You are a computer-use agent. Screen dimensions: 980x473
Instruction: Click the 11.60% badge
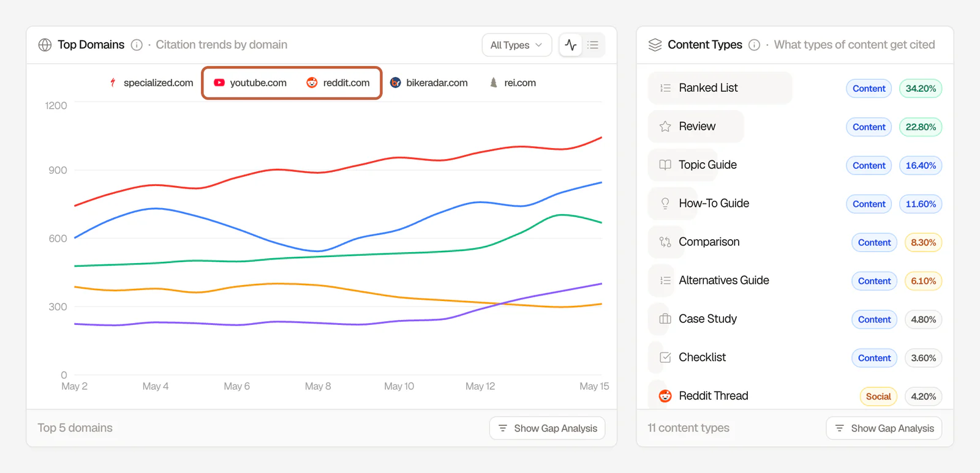point(921,204)
